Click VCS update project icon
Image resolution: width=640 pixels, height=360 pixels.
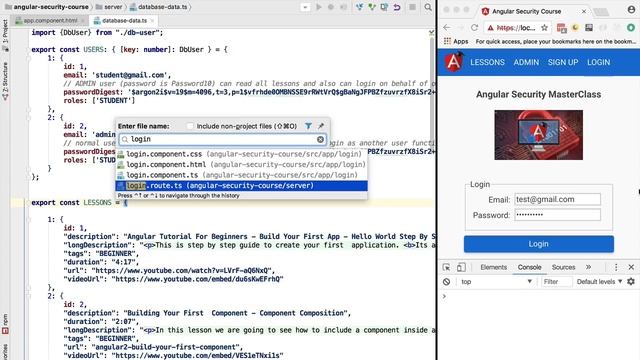[x=359, y=7]
